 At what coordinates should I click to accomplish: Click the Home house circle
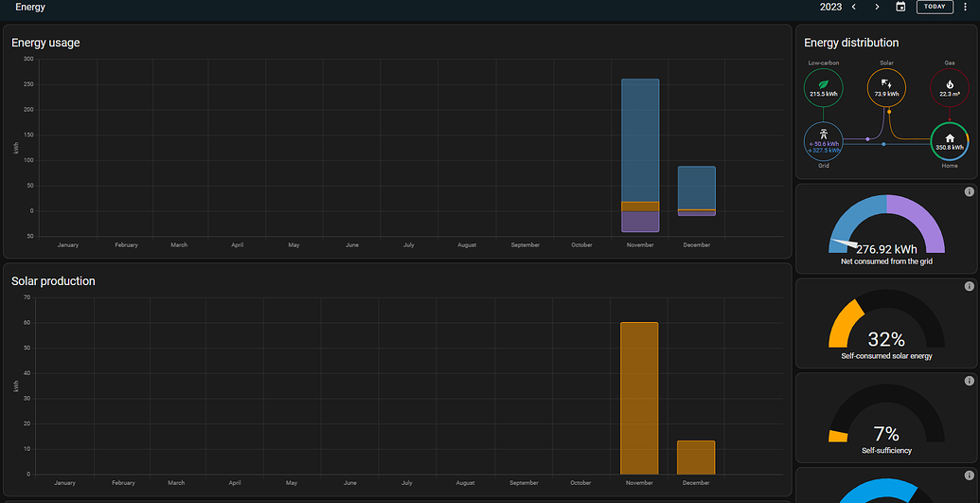(950, 141)
